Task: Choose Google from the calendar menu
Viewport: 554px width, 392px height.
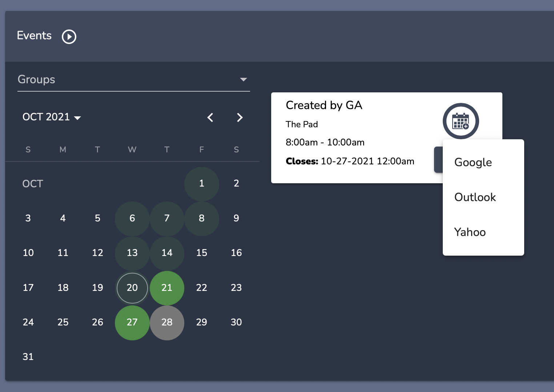Action: click(473, 162)
